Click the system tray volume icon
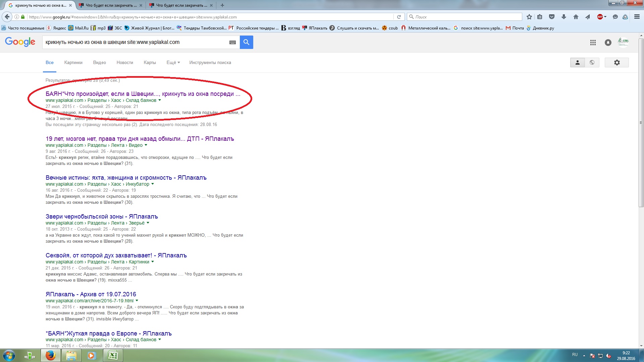This screenshot has width=644, height=362. click(x=608, y=356)
